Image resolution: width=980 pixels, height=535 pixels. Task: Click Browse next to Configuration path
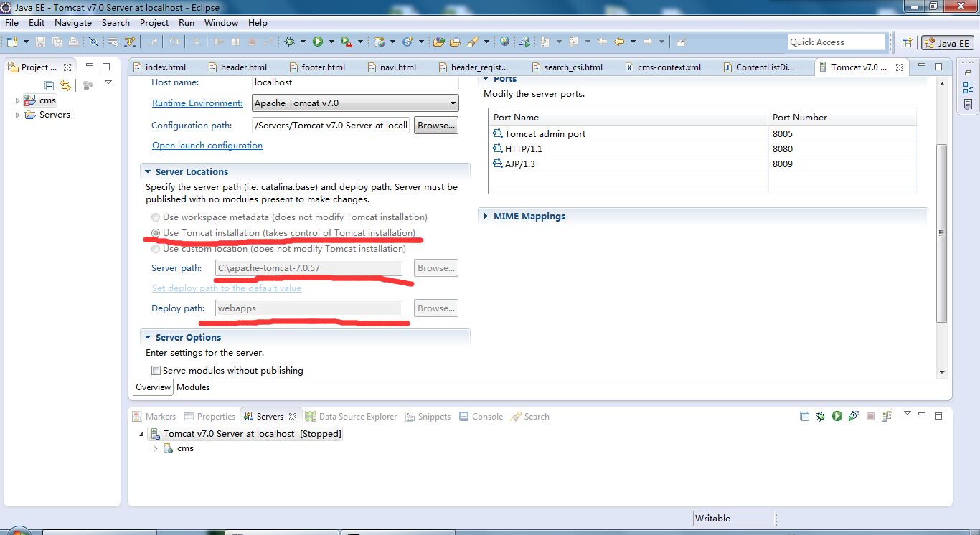436,126
